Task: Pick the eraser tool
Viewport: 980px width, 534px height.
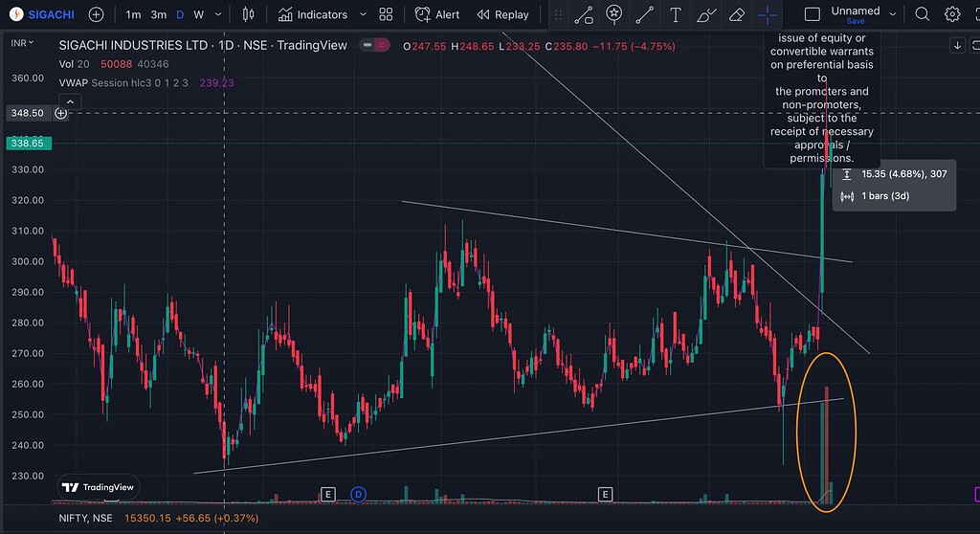Action: point(736,14)
